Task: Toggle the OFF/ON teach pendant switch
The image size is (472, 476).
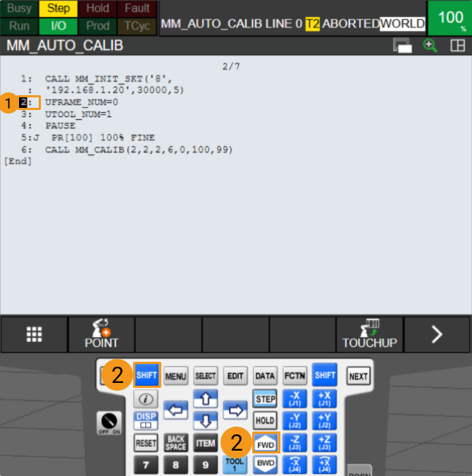Action: pos(109,423)
